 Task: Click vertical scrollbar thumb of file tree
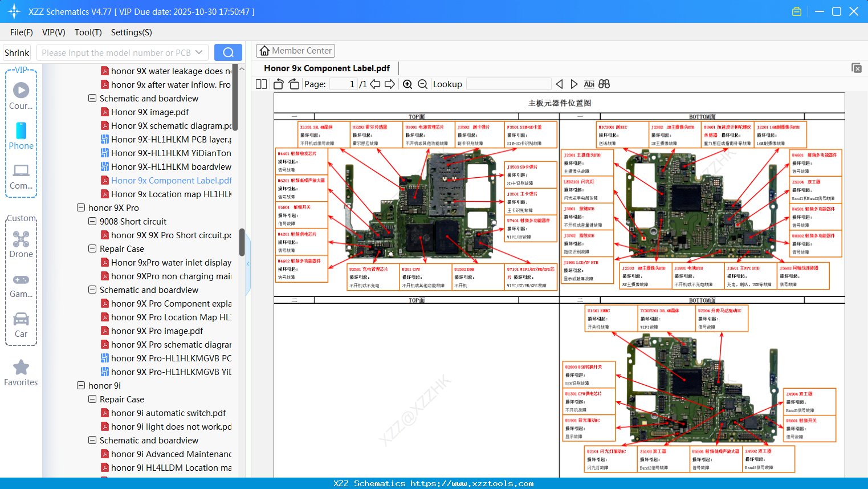point(235,97)
